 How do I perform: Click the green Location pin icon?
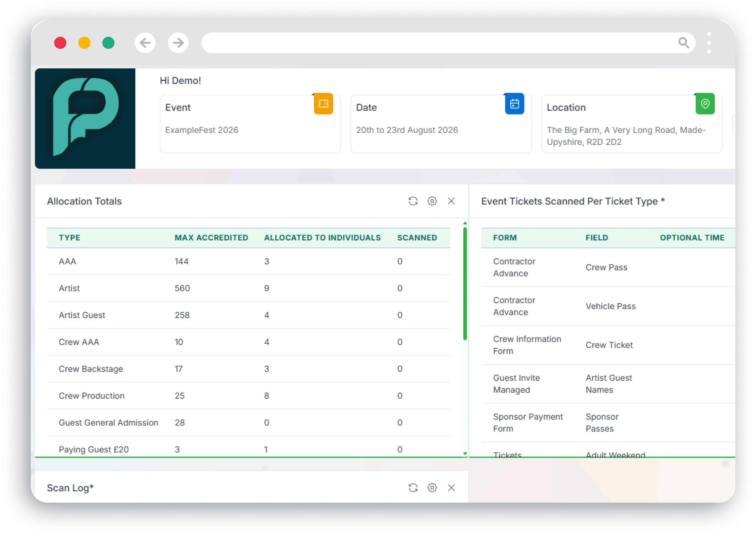[705, 104]
